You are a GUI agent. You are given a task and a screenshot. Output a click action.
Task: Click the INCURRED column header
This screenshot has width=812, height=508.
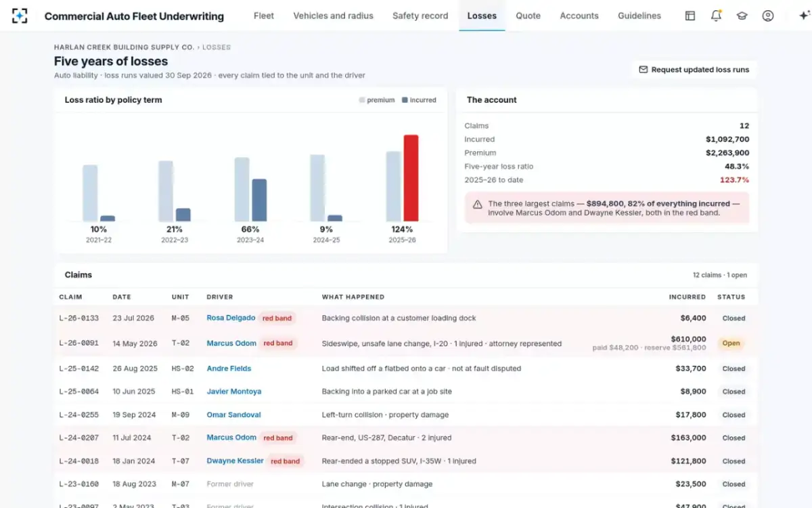[687, 297]
